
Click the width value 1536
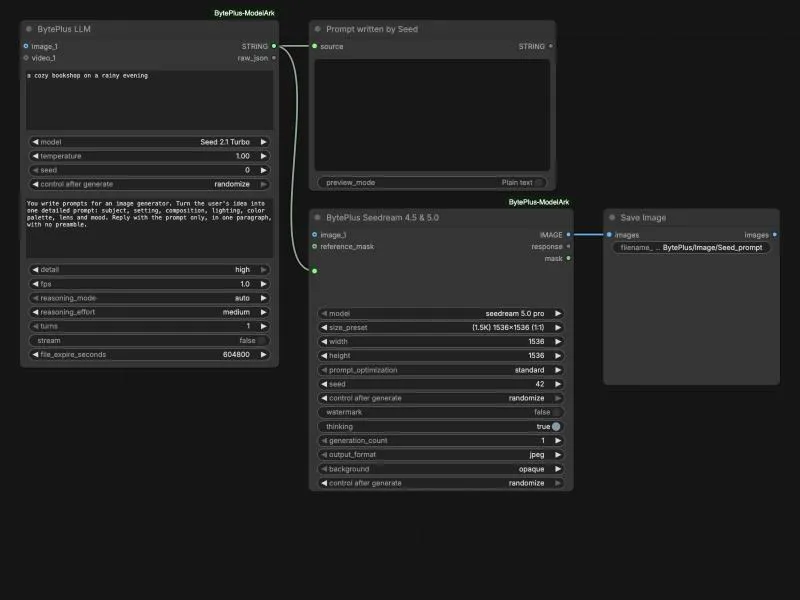[x=536, y=341]
